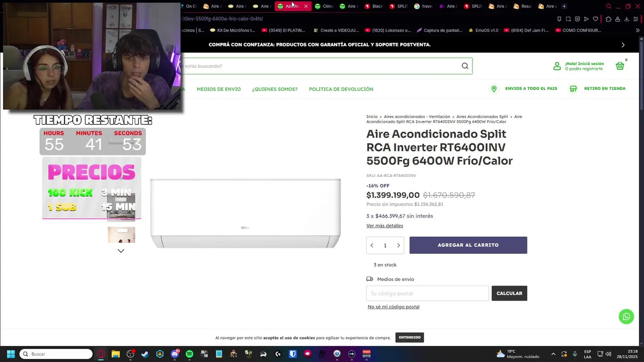Open 'Ver más detalles' link

click(x=384, y=226)
